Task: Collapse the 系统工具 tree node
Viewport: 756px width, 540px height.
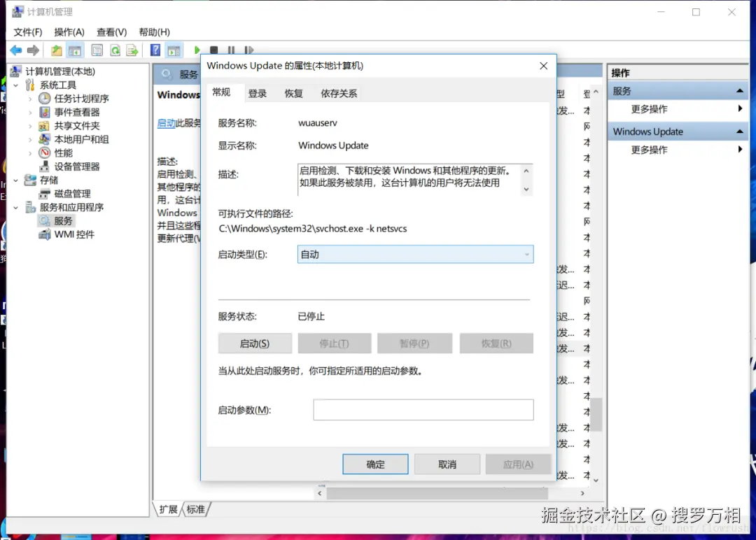Action: pos(15,85)
